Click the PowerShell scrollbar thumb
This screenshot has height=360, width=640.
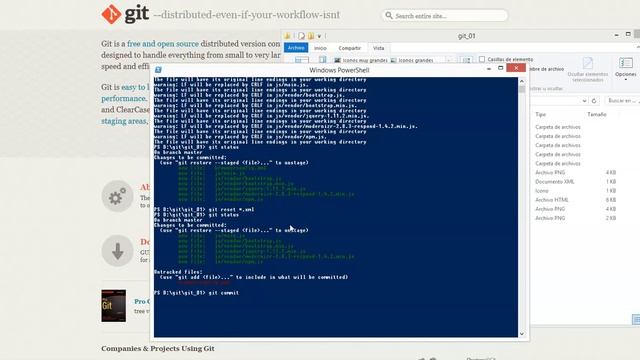click(x=522, y=89)
